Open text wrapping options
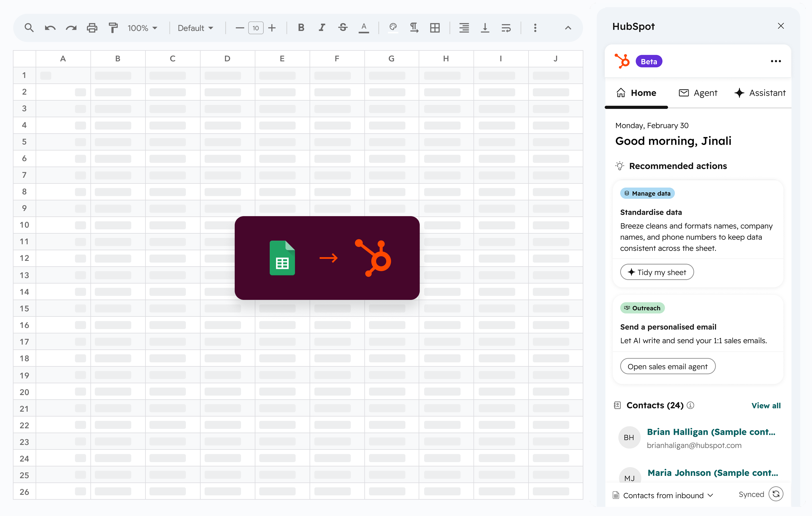 pyautogui.click(x=506, y=28)
